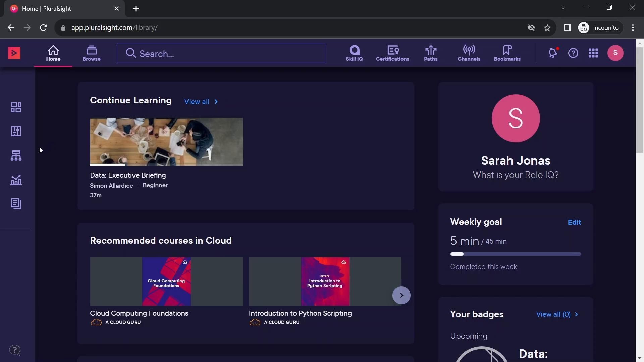Open the notifications bell

[x=553, y=53]
